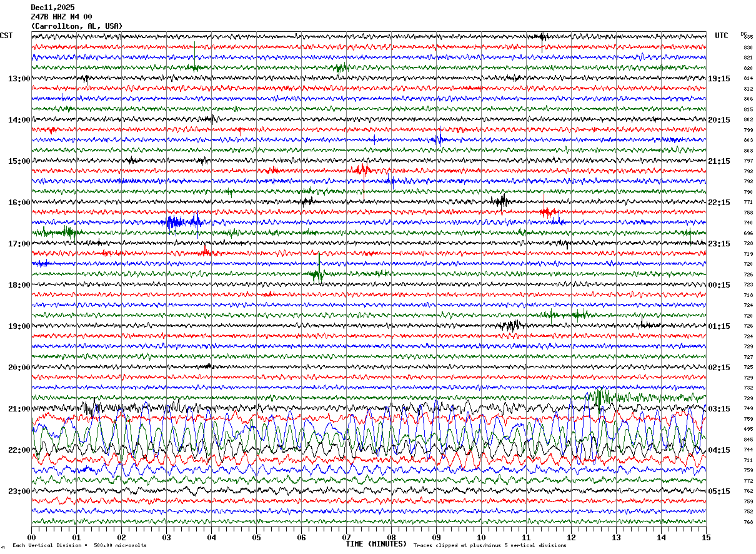Image resolution: width=756 pixels, height=554 pixels.
Task: Click the 19:15 UTC time label
Action: (719, 79)
